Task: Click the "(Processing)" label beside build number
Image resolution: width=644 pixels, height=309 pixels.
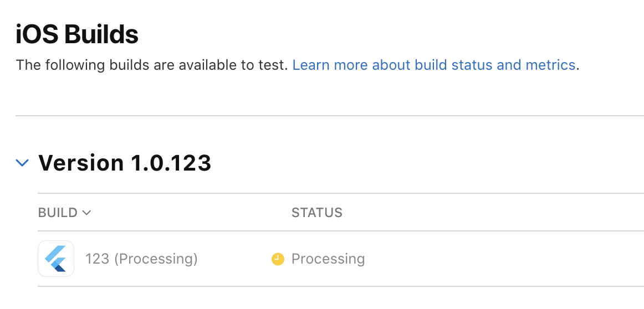Action: pyautogui.click(x=156, y=259)
